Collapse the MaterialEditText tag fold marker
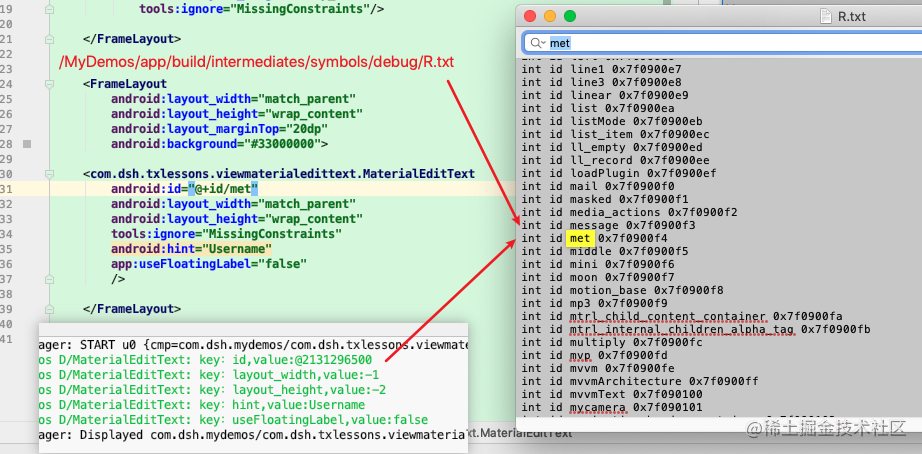The image size is (922, 454). pos(49,174)
